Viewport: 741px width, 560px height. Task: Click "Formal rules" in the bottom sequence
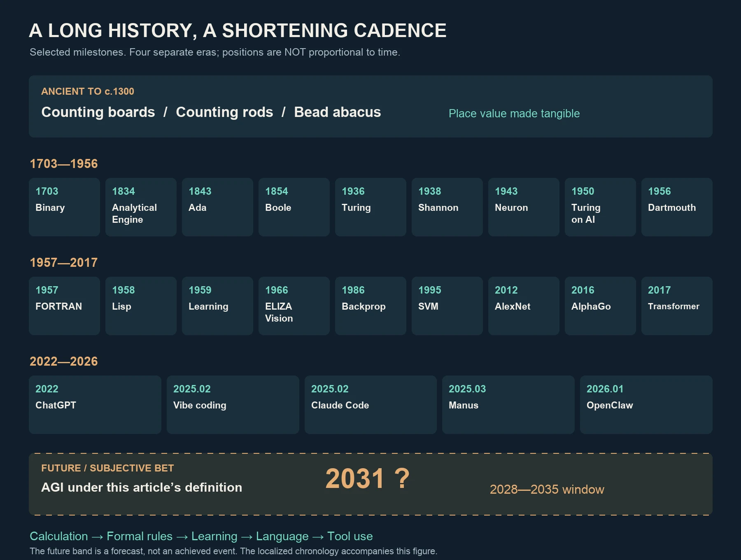[x=140, y=536]
